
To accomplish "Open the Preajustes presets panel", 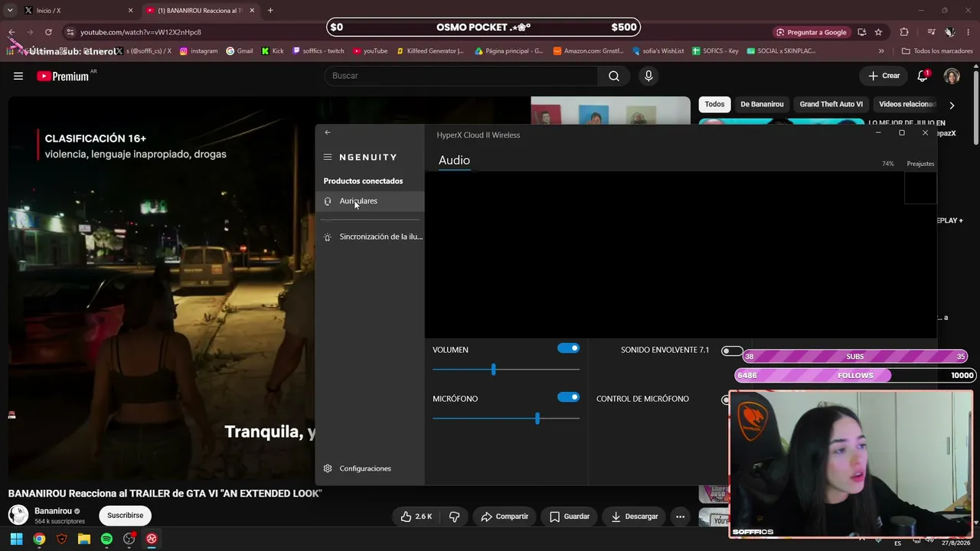I will coord(920,164).
